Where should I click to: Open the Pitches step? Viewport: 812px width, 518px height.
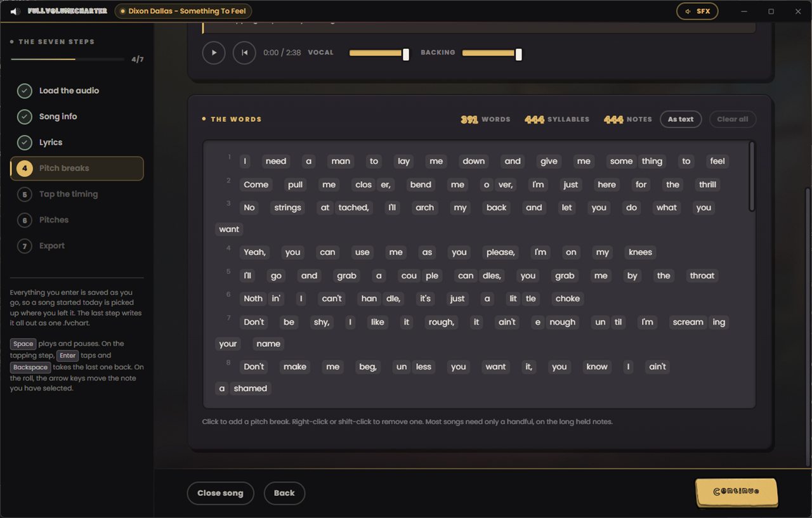pyautogui.click(x=77, y=220)
